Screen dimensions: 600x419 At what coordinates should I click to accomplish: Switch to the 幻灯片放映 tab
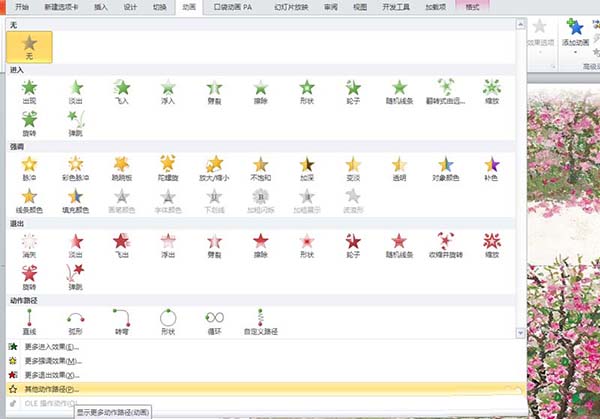coord(291,7)
